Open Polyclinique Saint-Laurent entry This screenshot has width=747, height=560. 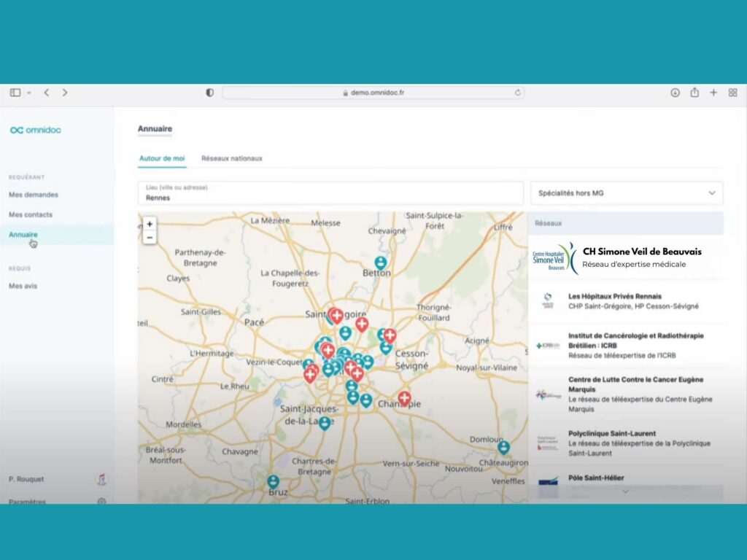(625, 443)
